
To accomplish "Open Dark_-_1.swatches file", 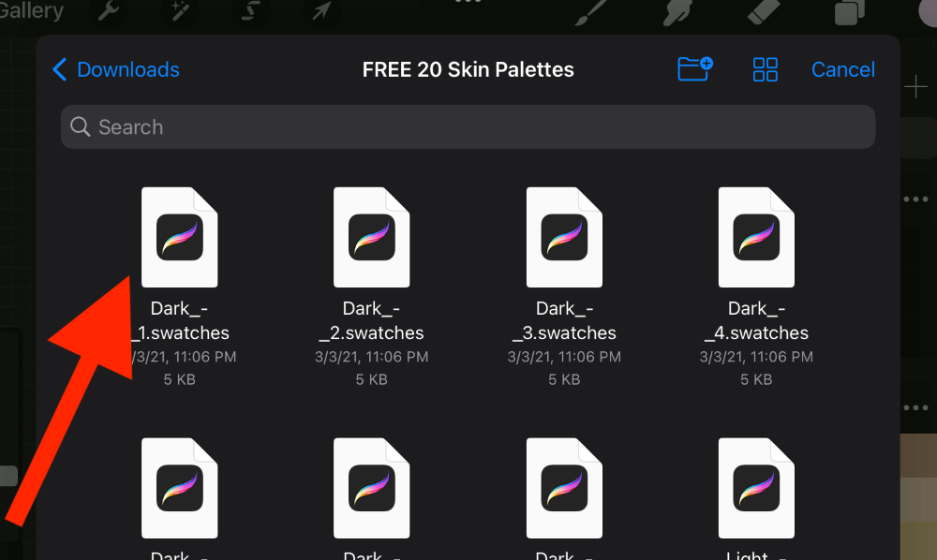I will (x=179, y=238).
